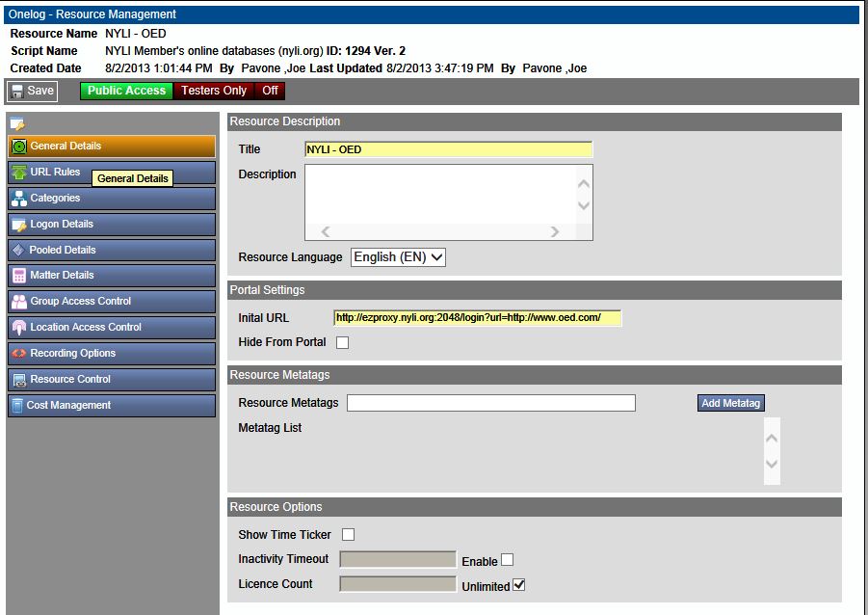Click Description scroll down arrow
868x615 pixels.
[584, 205]
